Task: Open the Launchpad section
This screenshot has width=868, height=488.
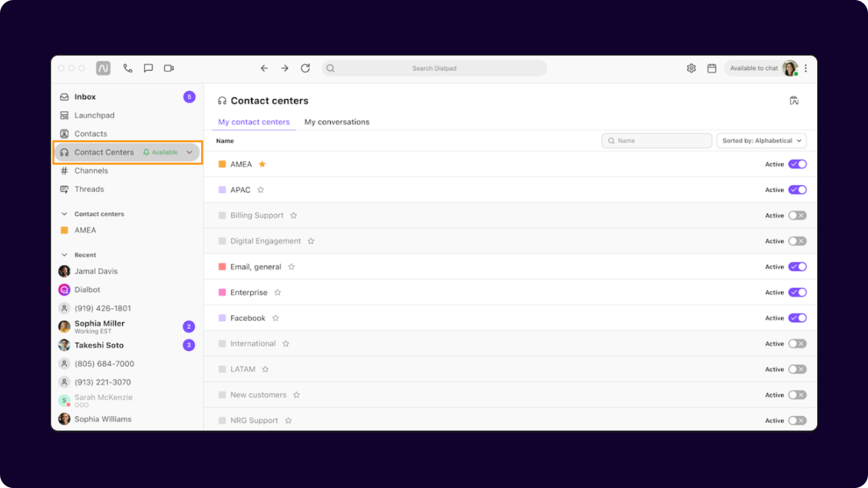Action: [x=94, y=115]
